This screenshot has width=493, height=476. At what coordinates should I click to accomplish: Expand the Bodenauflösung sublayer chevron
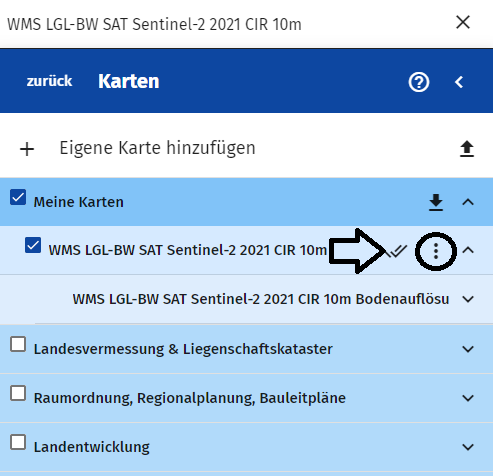(468, 299)
